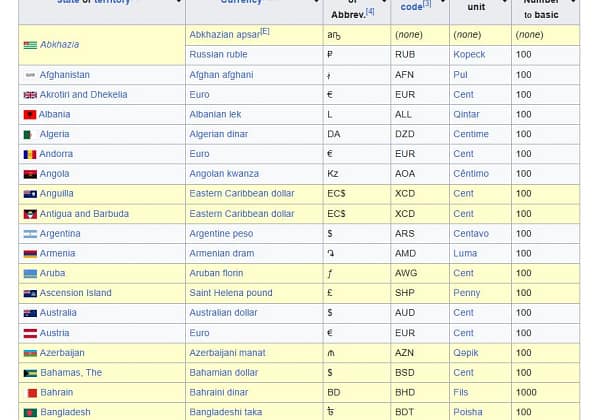The image size is (600, 420).
Task: Go to the Saint Helena pound article
Action: tap(230, 293)
